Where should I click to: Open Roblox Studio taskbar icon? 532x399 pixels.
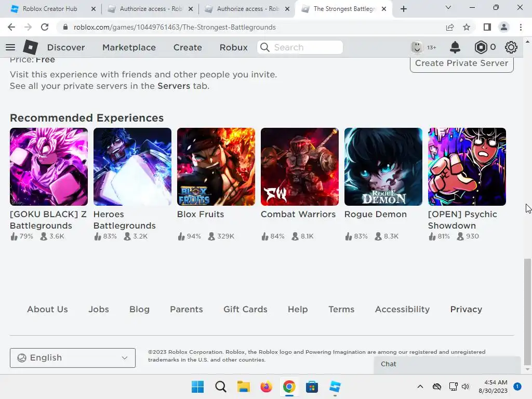coord(335,387)
